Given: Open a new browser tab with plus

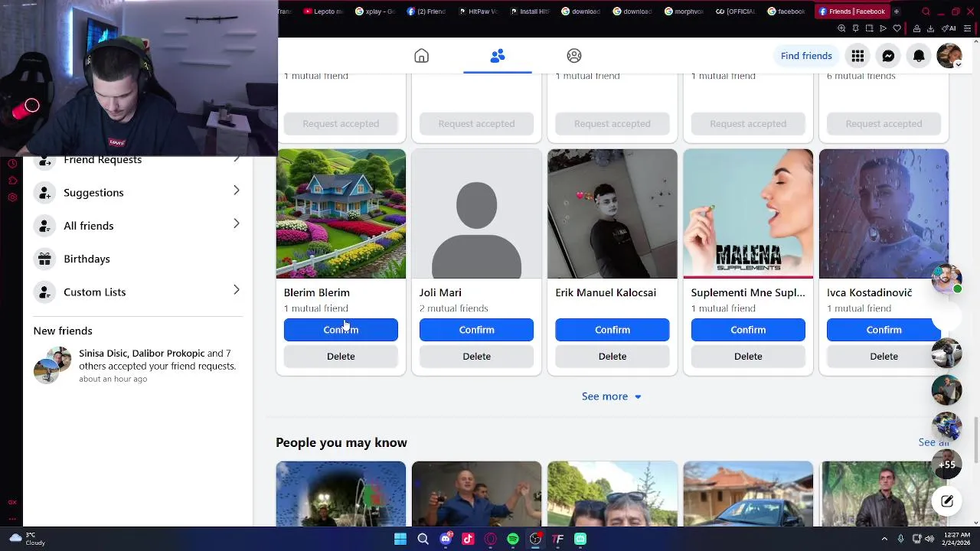Looking at the screenshot, I should click(897, 11).
